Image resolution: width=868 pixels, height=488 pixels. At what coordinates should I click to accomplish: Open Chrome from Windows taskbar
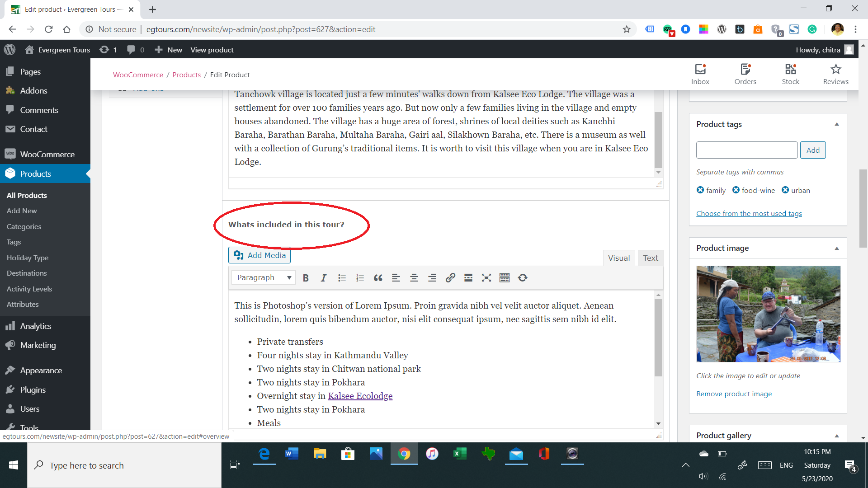[x=404, y=454]
